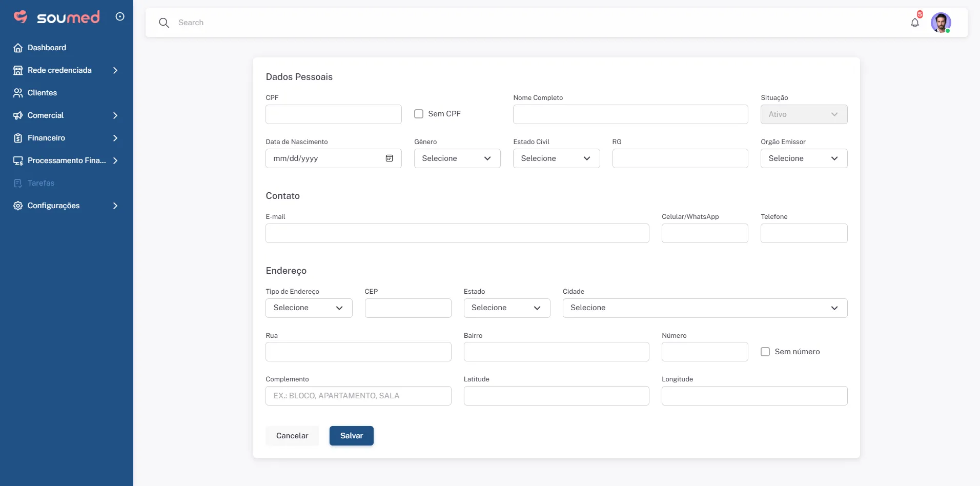
Task: Click the soumed logo
Action: tap(57, 17)
